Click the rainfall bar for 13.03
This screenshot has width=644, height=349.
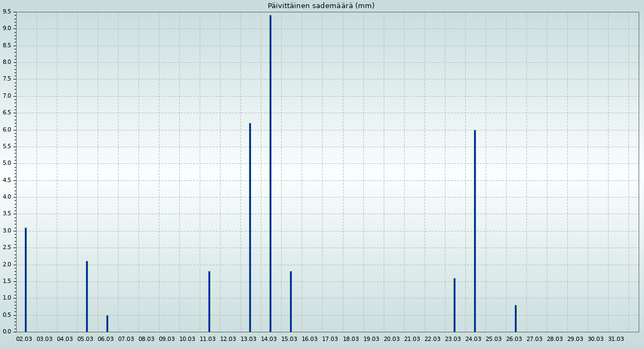tap(250, 227)
